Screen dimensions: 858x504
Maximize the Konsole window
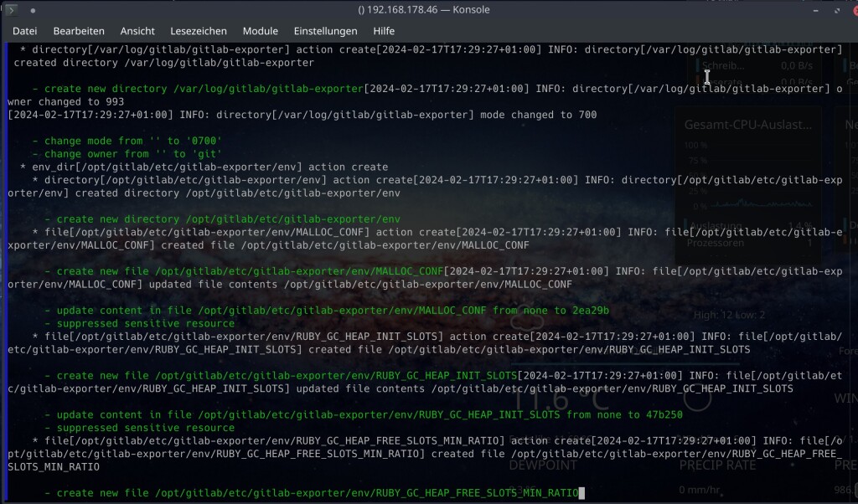tap(837, 10)
